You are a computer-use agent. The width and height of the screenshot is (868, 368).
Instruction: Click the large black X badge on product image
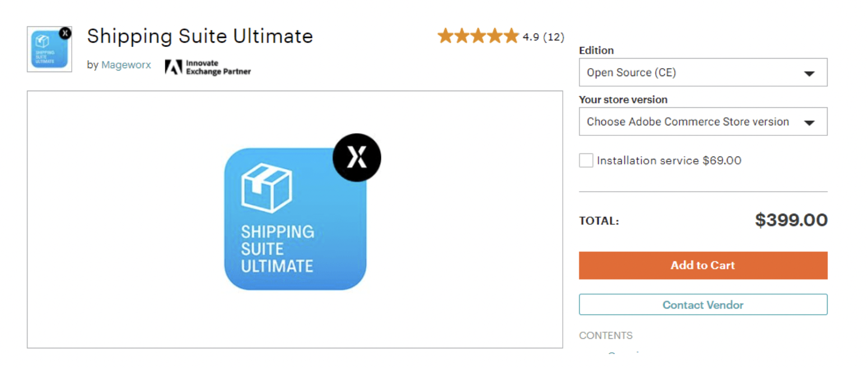[357, 158]
